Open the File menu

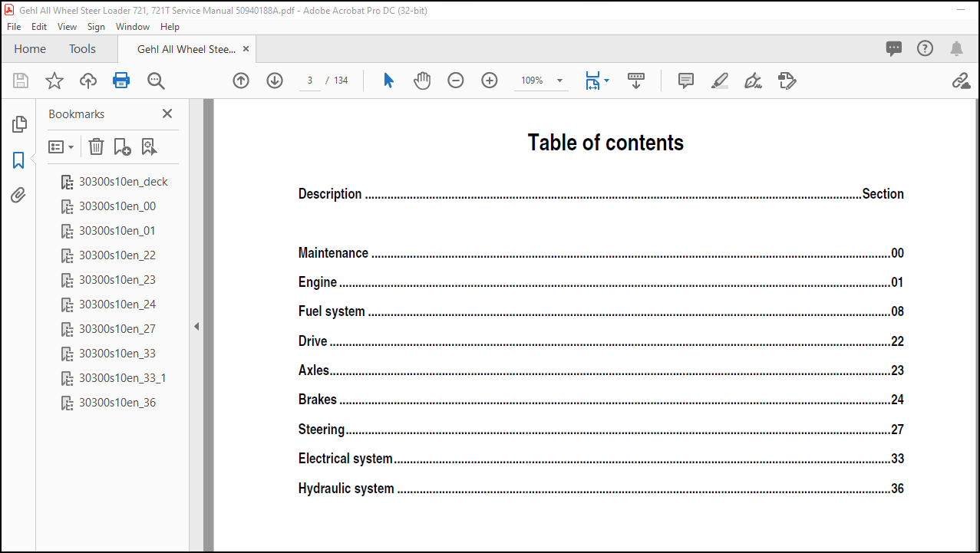coord(14,26)
